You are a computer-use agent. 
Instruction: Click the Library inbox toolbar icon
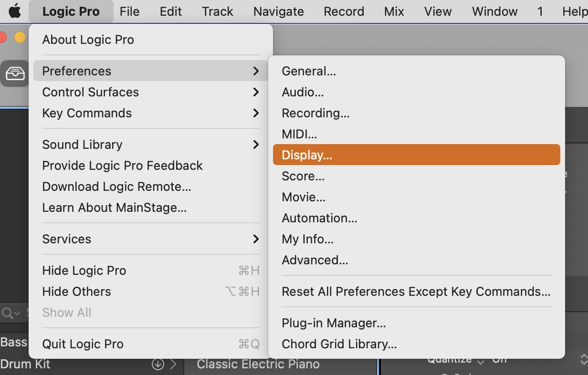(15, 73)
